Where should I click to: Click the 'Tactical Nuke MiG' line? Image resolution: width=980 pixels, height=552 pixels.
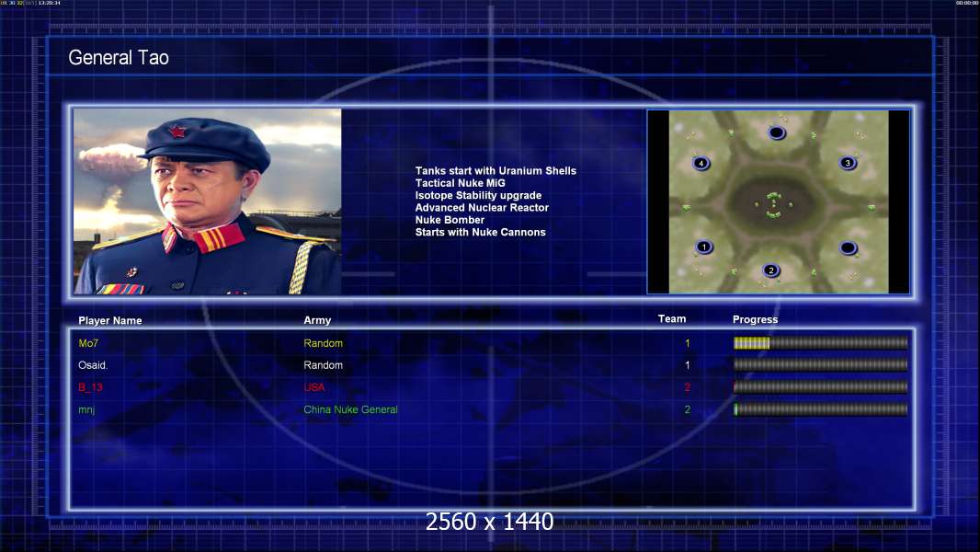[x=460, y=183]
